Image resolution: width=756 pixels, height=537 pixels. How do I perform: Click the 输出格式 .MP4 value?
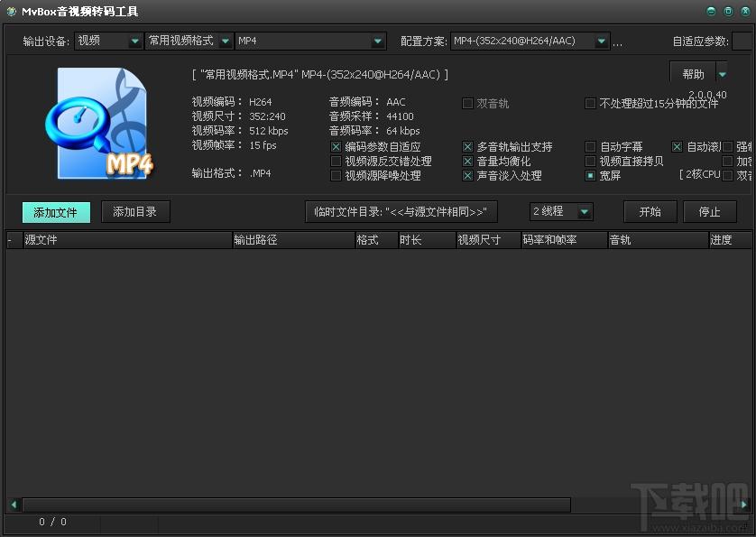(261, 173)
